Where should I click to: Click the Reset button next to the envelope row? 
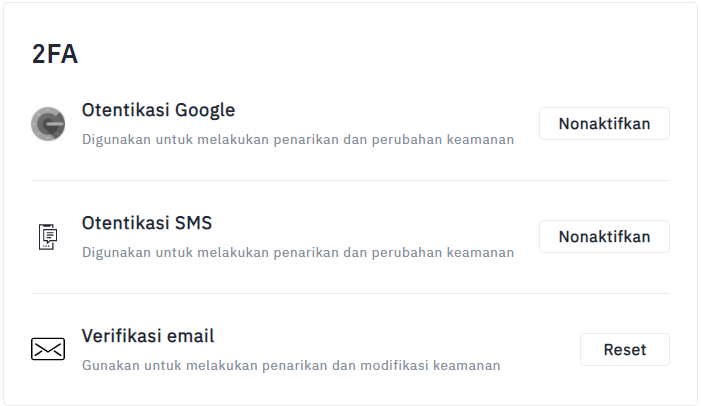(625, 349)
